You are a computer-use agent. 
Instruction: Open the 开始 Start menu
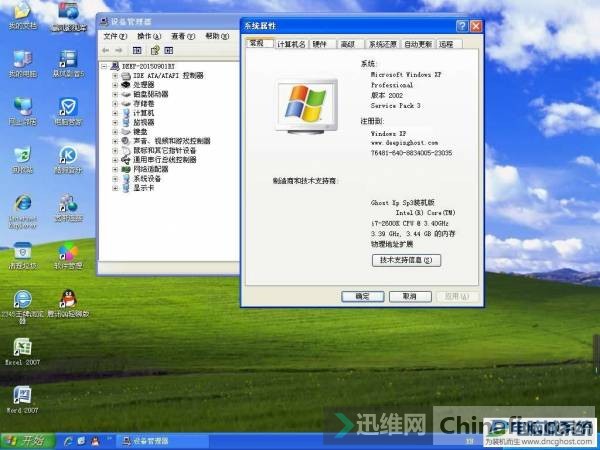click(27, 441)
